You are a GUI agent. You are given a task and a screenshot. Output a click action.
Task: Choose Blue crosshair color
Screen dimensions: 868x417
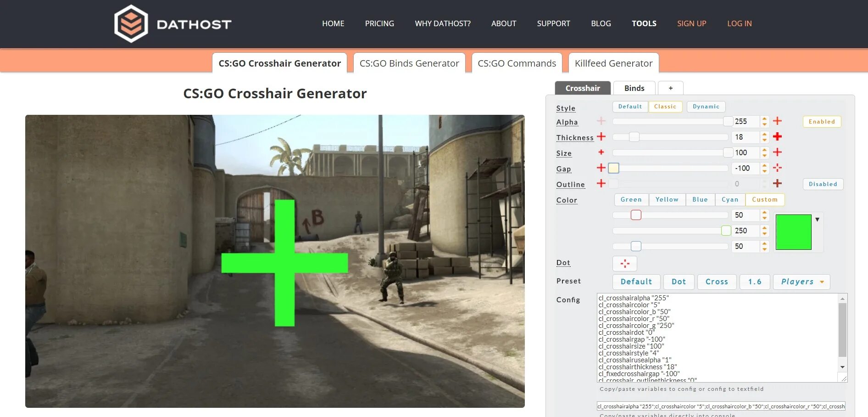[700, 200]
